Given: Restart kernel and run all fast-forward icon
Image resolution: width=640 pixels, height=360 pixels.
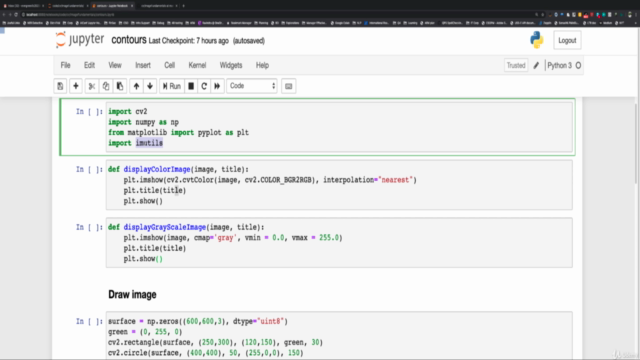Looking at the screenshot, I should pos(217,86).
